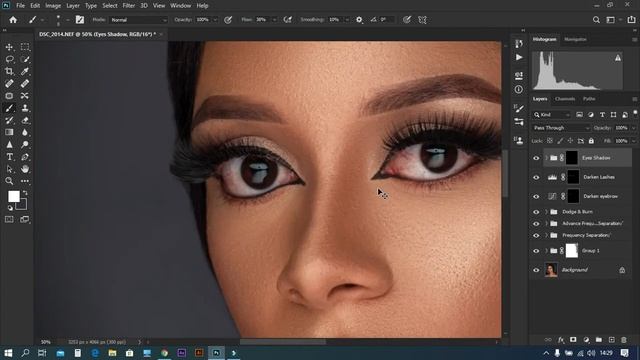Hide the Dodge & Burn group
The height and width of the screenshot is (360, 640).
coord(536,212)
